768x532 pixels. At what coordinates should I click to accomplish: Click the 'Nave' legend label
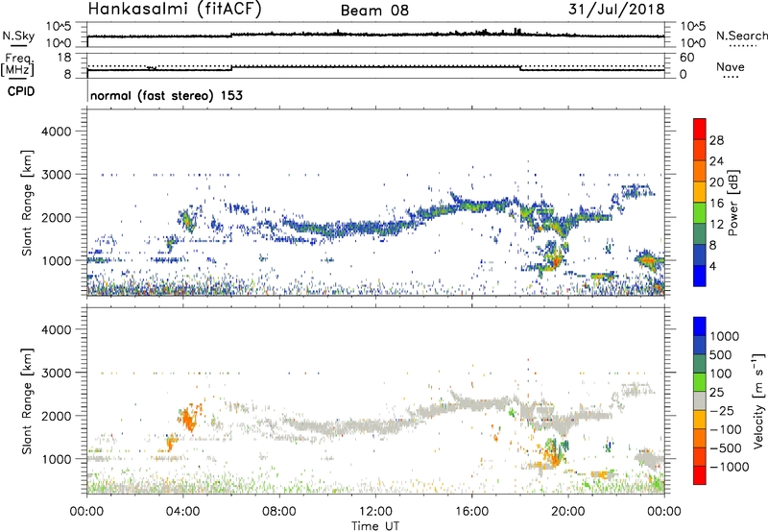tap(730, 66)
